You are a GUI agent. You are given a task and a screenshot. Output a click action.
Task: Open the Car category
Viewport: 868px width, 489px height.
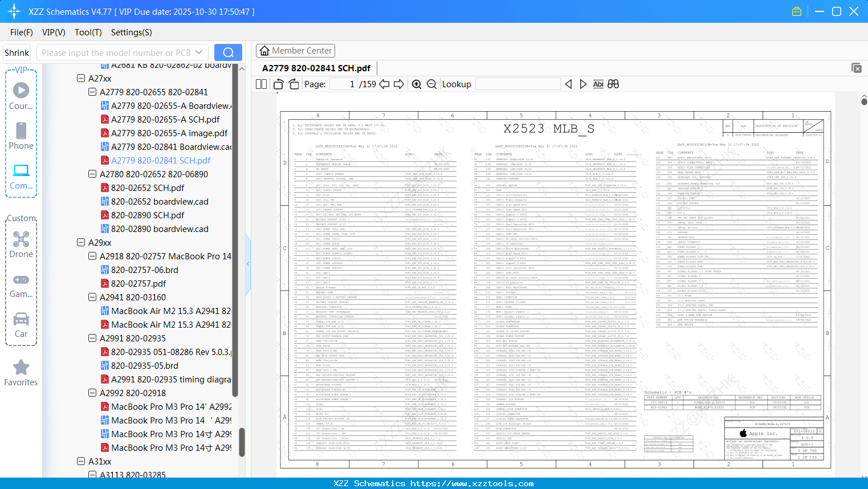tap(21, 325)
